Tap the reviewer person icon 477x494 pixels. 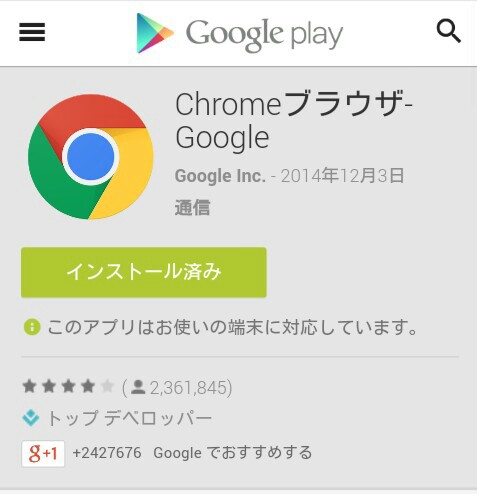pos(138,387)
